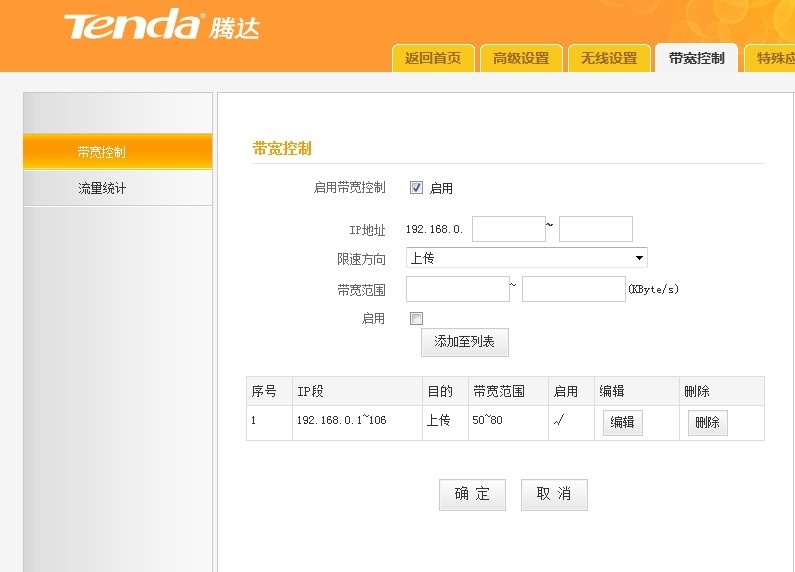Click the 目的 column header
Image resolution: width=795 pixels, height=572 pixels.
click(x=445, y=391)
